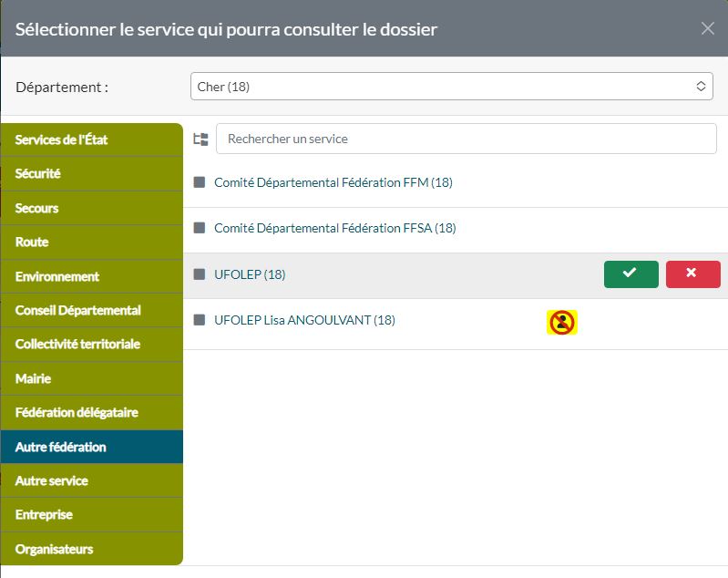Switch to Route category

pyautogui.click(x=92, y=243)
